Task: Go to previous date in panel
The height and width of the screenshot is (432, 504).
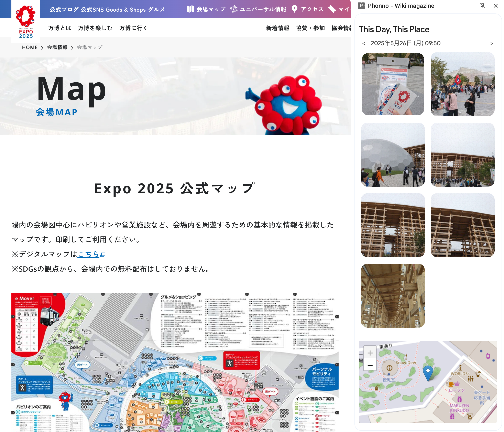Action: point(364,44)
